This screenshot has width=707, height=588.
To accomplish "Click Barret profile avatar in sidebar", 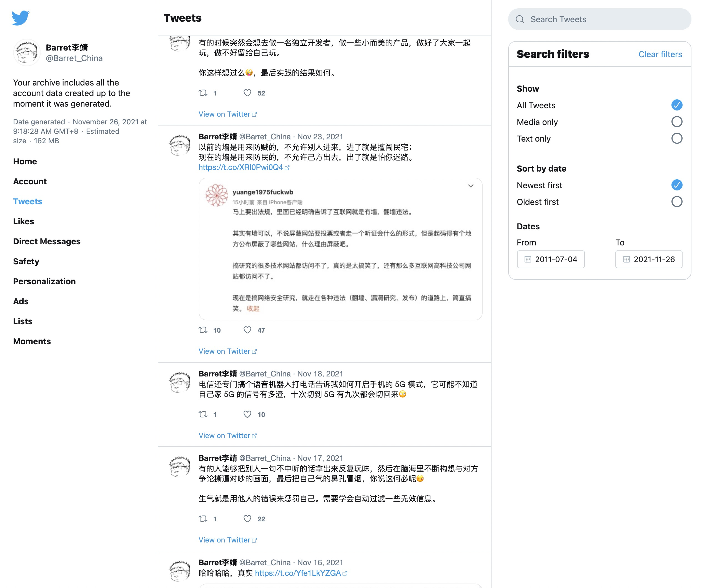I will (27, 52).
